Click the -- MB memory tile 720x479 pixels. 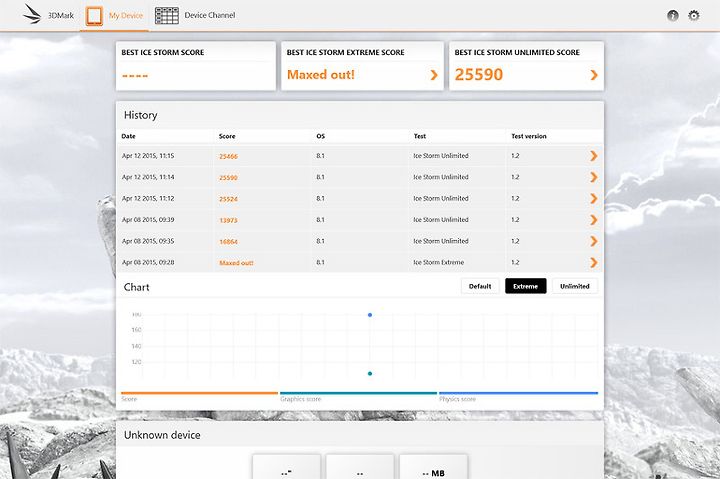433,467
